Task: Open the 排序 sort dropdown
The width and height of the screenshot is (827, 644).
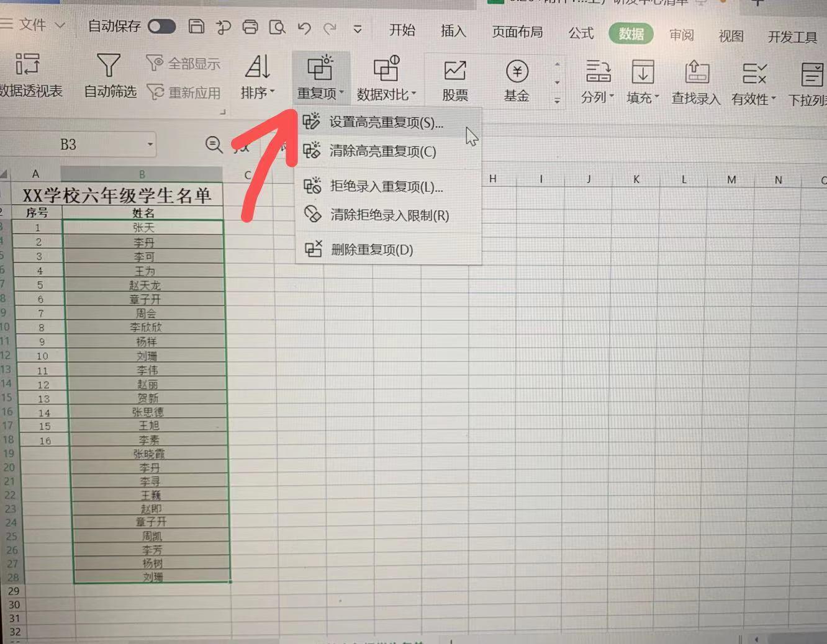Action: pyautogui.click(x=257, y=78)
